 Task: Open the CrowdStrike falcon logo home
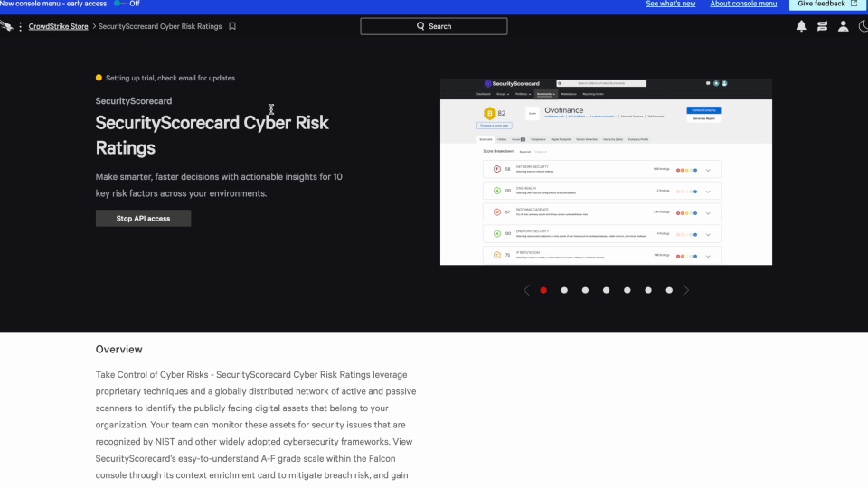(x=6, y=26)
